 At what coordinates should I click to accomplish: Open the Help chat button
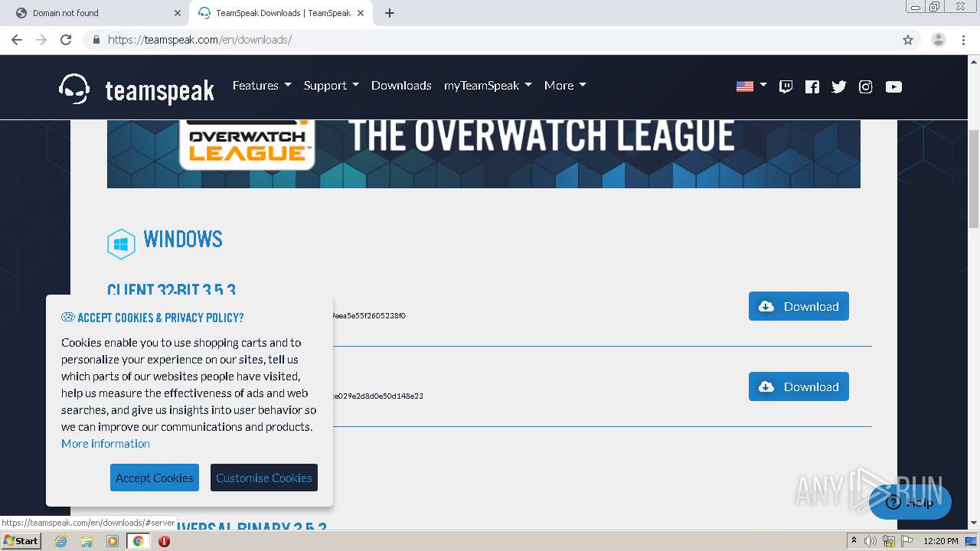point(910,503)
